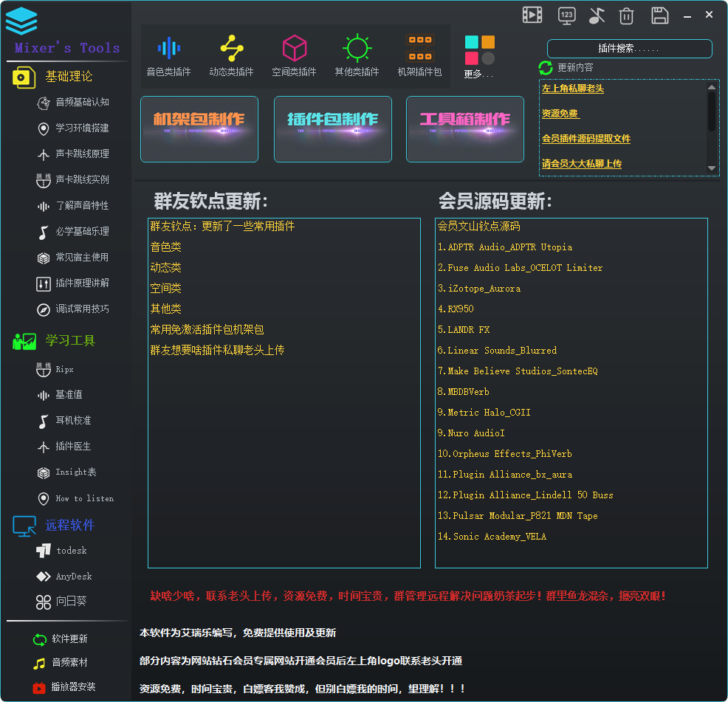Click the 更多 colored tiles icon
Viewport: 728px width, 702px height.
(480, 49)
